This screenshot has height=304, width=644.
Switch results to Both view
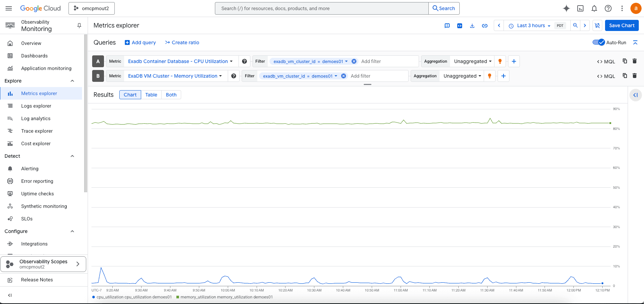pos(171,95)
